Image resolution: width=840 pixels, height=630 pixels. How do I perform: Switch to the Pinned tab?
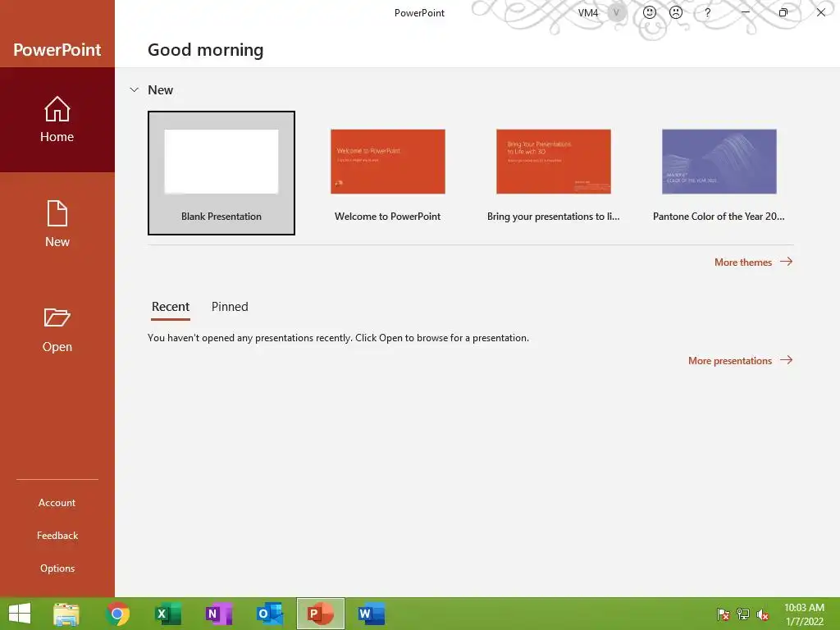click(230, 307)
